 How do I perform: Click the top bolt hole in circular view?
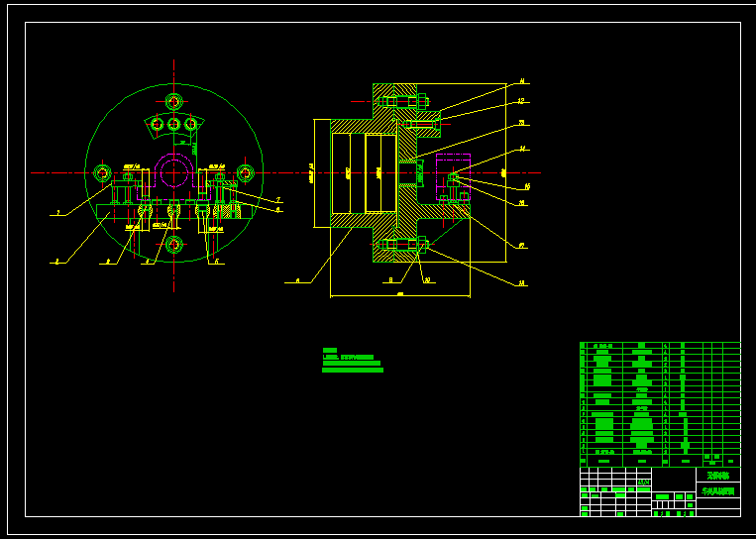pos(174,101)
